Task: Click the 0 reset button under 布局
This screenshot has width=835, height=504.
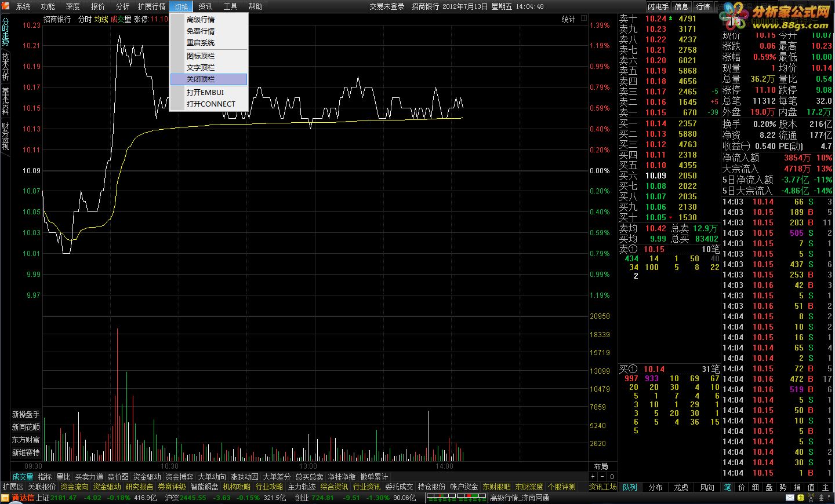Action: [612, 477]
